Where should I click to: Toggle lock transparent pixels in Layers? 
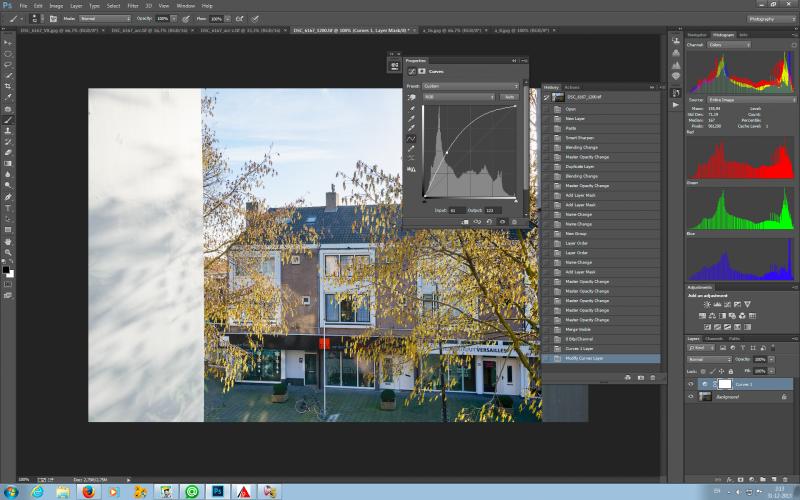click(704, 371)
